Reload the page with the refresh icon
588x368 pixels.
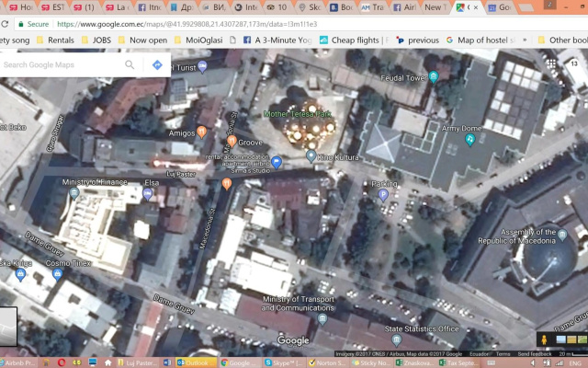5,24
